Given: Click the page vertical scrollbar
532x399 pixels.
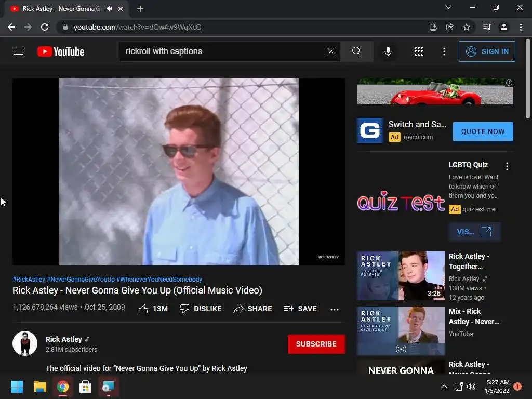Looking at the screenshot, I should tap(528, 79).
